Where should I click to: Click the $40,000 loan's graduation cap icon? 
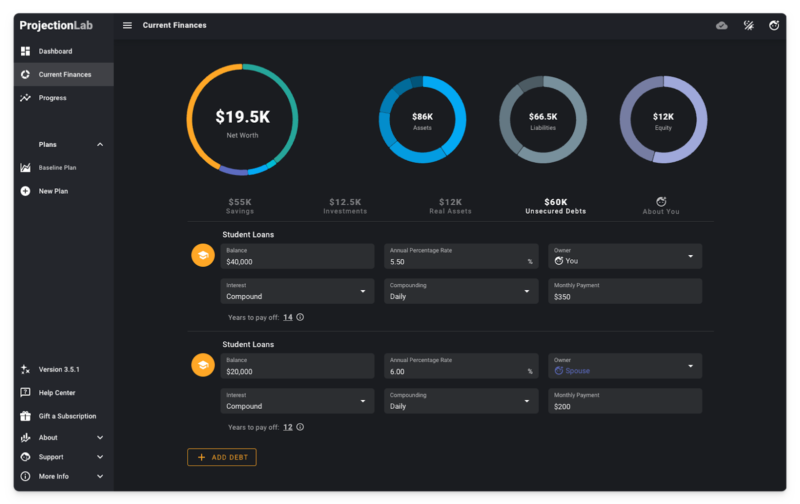tap(203, 256)
